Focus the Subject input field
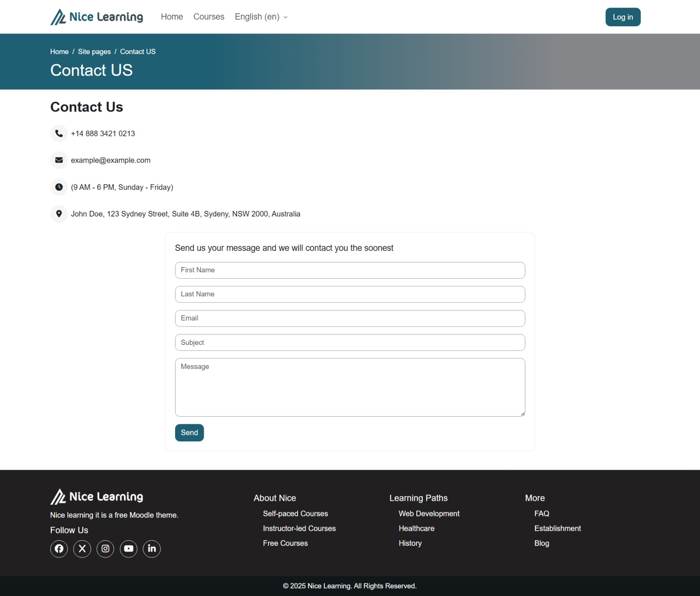 click(x=350, y=342)
